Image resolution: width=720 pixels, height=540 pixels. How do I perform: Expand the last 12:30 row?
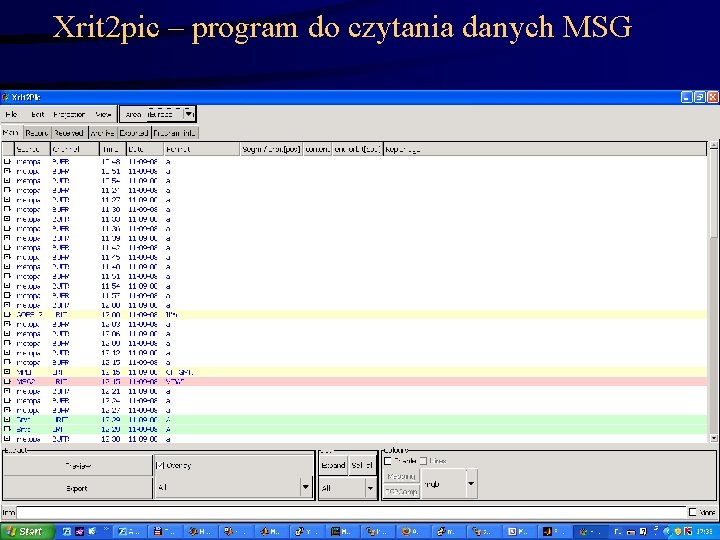click(x=7, y=439)
